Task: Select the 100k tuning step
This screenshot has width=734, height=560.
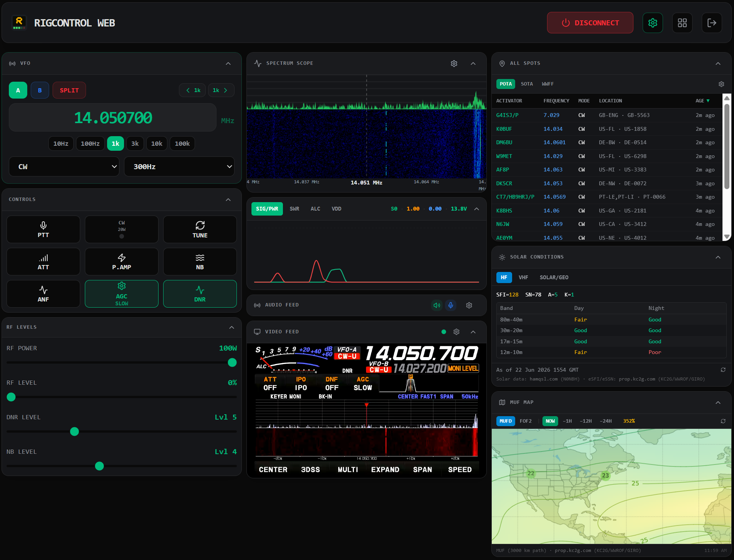Action: 182,144
